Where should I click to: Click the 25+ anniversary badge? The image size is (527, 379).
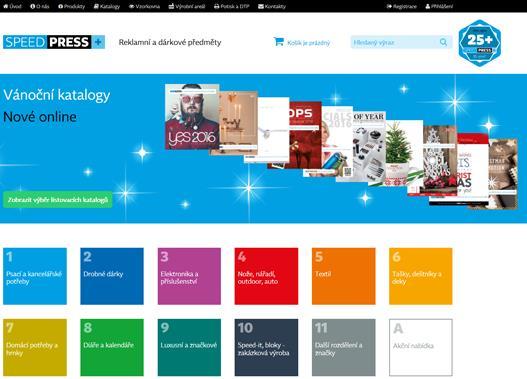[x=480, y=43]
